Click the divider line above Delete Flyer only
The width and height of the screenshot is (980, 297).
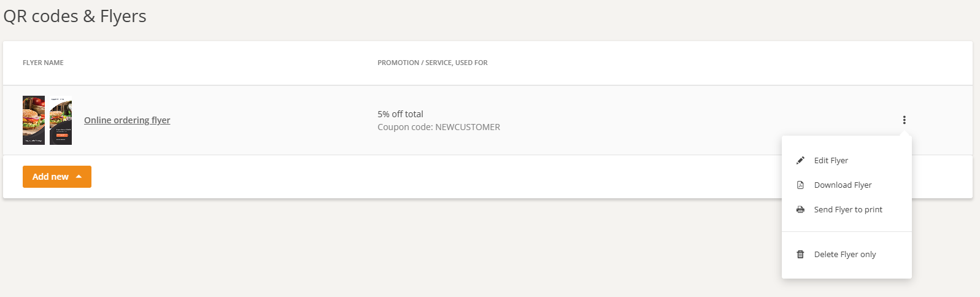(846, 232)
